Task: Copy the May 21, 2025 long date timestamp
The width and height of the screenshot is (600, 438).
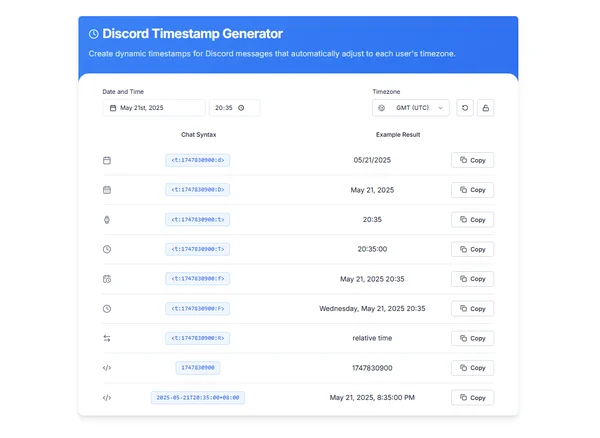Action: [473, 190]
